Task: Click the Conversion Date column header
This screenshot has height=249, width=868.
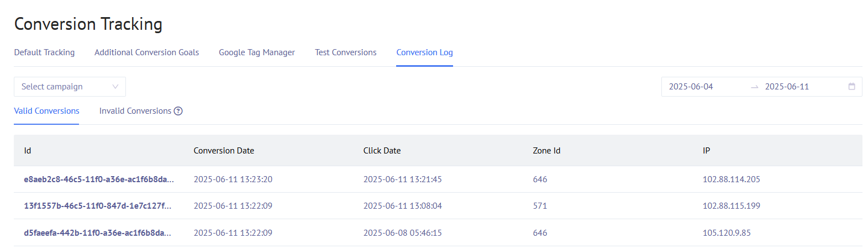Action: click(x=224, y=151)
